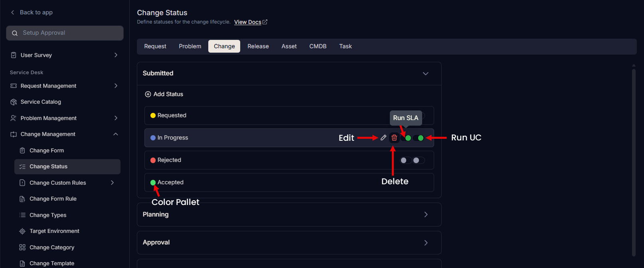
Task: Open Change Form via its clipboard icon
Action: tap(22, 150)
